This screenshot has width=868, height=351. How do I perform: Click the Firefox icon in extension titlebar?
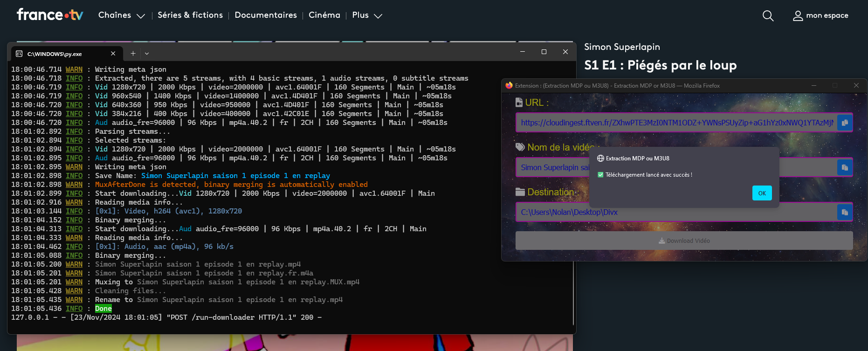(509, 85)
